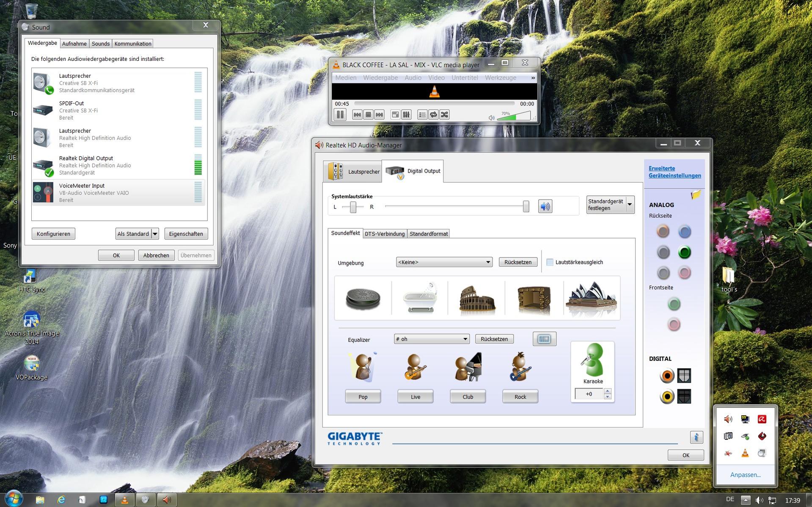This screenshot has height=507, width=812.
Task: Open the Equalizer preset dropdown
Action: click(x=432, y=339)
